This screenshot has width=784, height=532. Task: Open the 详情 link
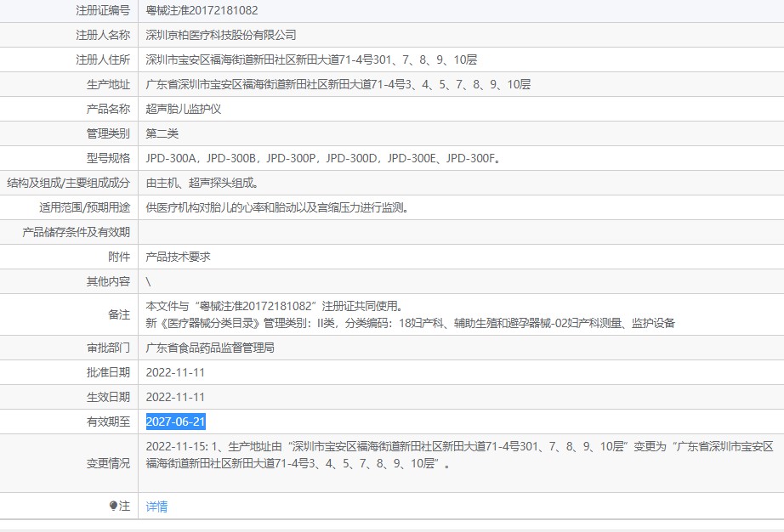156,507
